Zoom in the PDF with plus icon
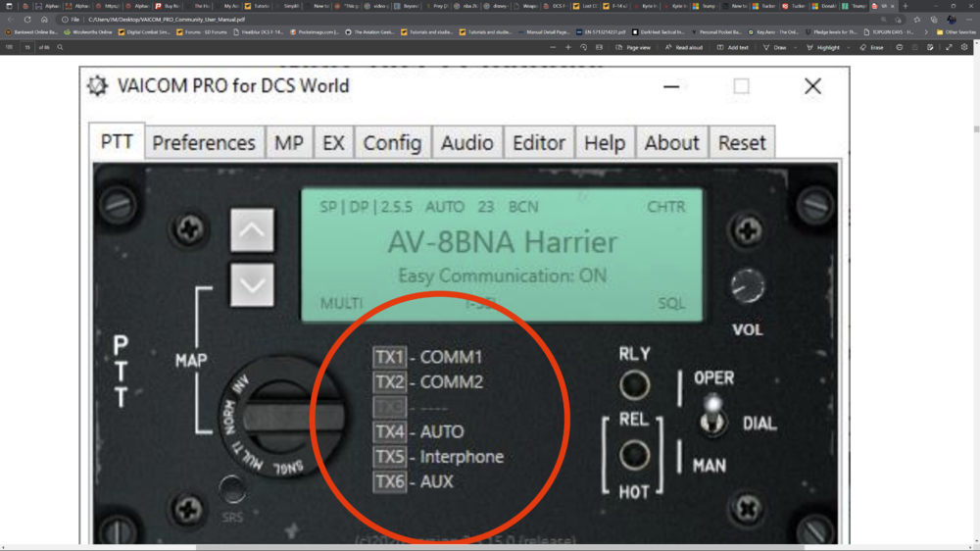 (x=568, y=47)
